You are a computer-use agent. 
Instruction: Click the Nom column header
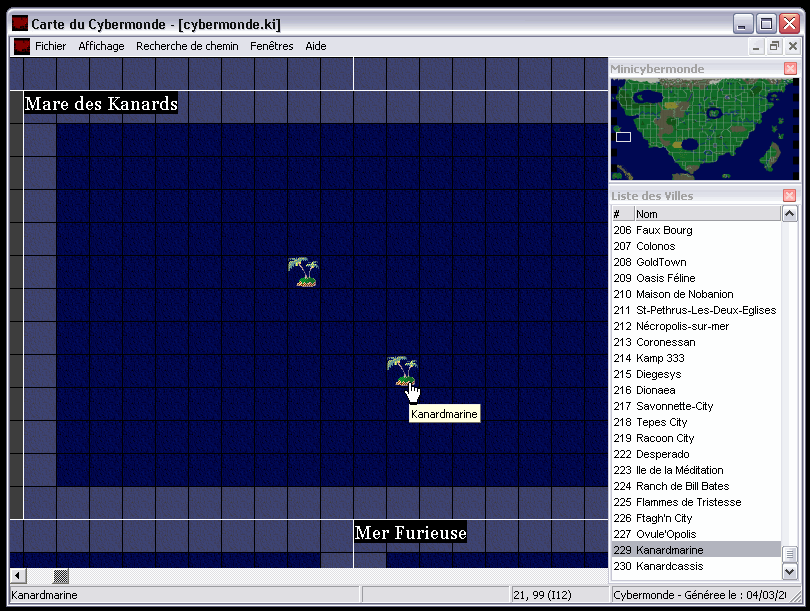[705, 214]
